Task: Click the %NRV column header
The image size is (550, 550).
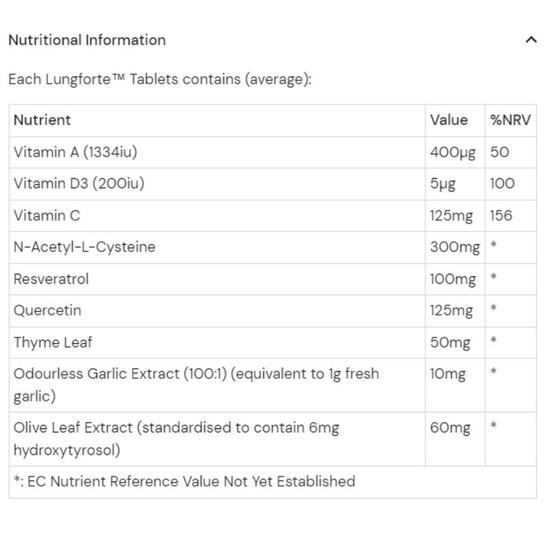Action: 510,120
